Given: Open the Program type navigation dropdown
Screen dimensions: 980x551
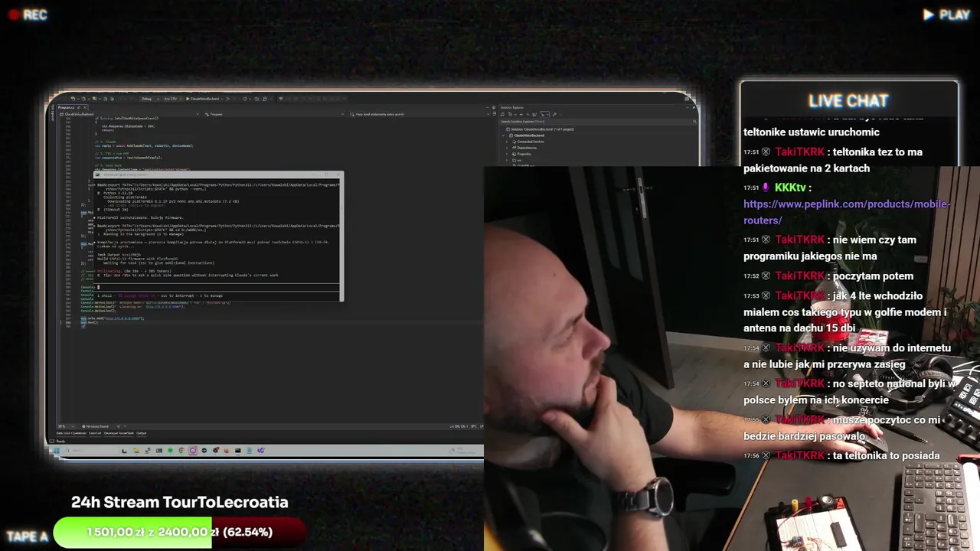Looking at the screenshot, I should [x=274, y=114].
